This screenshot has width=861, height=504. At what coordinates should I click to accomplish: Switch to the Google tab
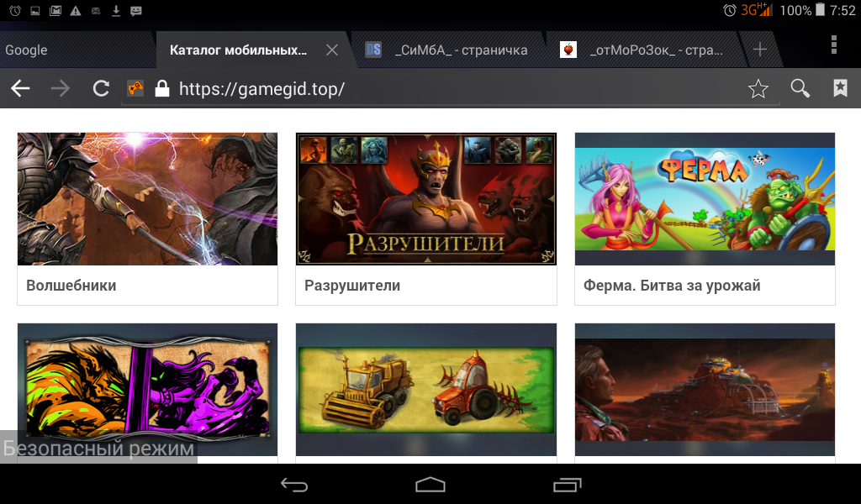pyautogui.click(x=50, y=50)
